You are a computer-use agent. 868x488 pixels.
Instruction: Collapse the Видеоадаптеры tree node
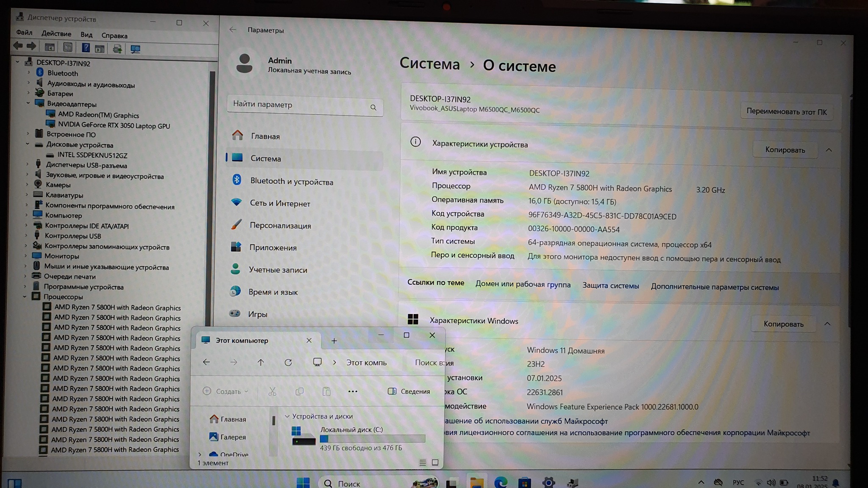(x=28, y=103)
